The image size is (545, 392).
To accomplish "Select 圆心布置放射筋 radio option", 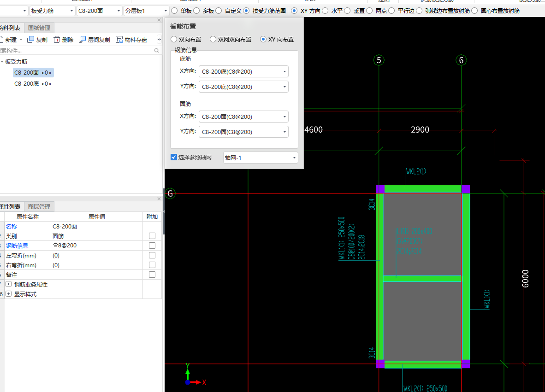I will [x=475, y=11].
